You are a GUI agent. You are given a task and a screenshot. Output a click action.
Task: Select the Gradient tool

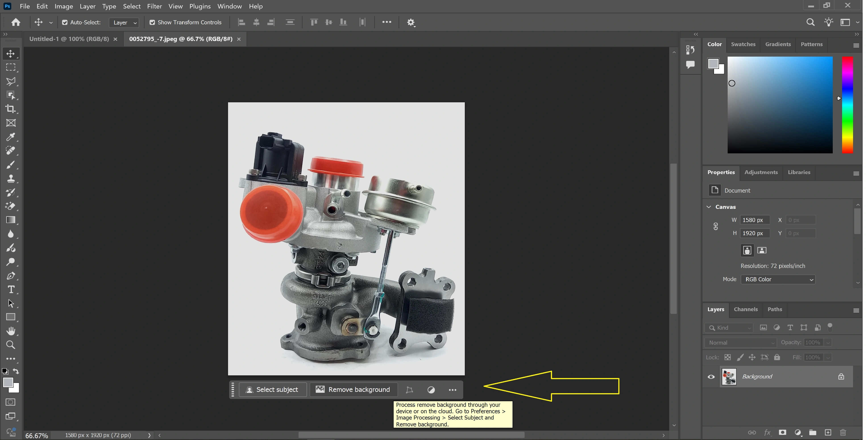click(x=11, y=220)
